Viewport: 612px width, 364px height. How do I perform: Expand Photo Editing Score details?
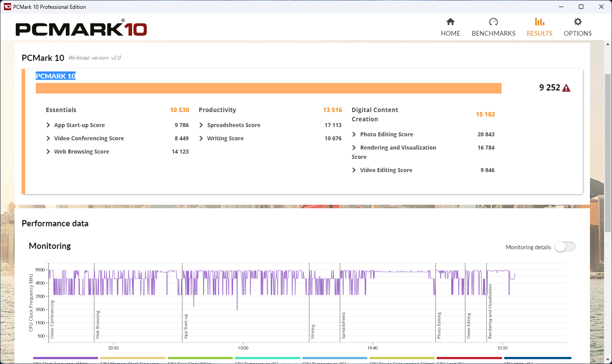point(354,135)
